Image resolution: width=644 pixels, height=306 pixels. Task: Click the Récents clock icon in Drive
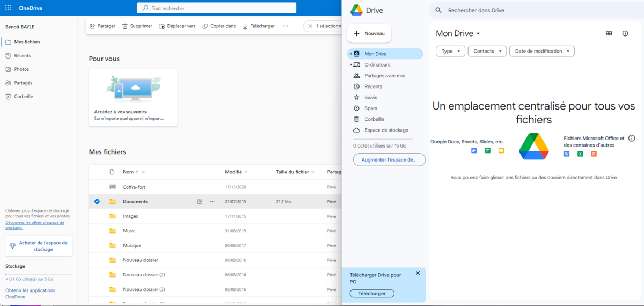pos(356,86)
